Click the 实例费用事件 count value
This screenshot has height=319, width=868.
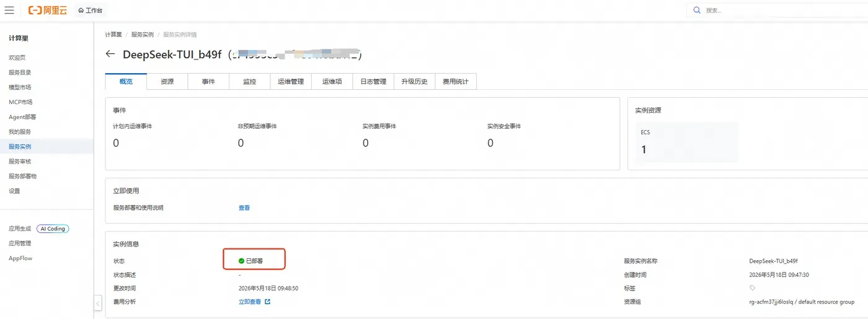point(366,143)
